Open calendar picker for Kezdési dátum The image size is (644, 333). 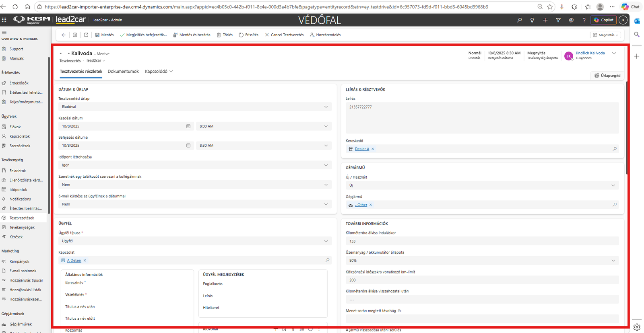point(188,126)
